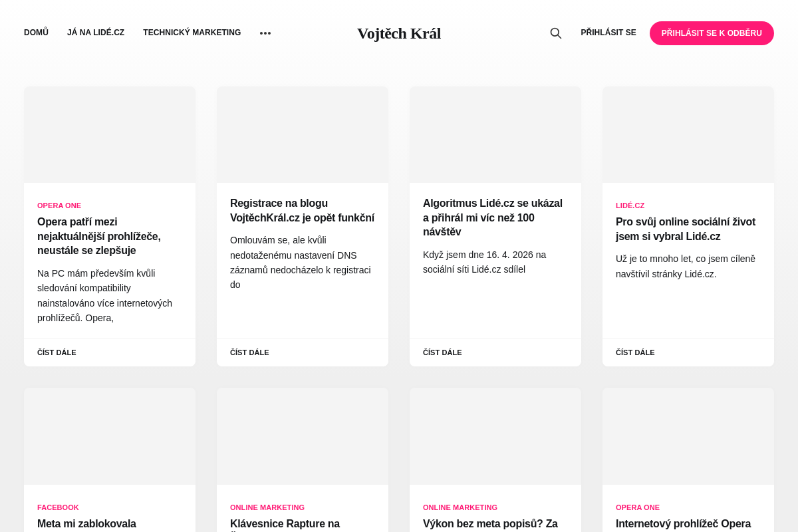Open the Meta mi zablokovala article thumbnail

click(x=110, y=436)
